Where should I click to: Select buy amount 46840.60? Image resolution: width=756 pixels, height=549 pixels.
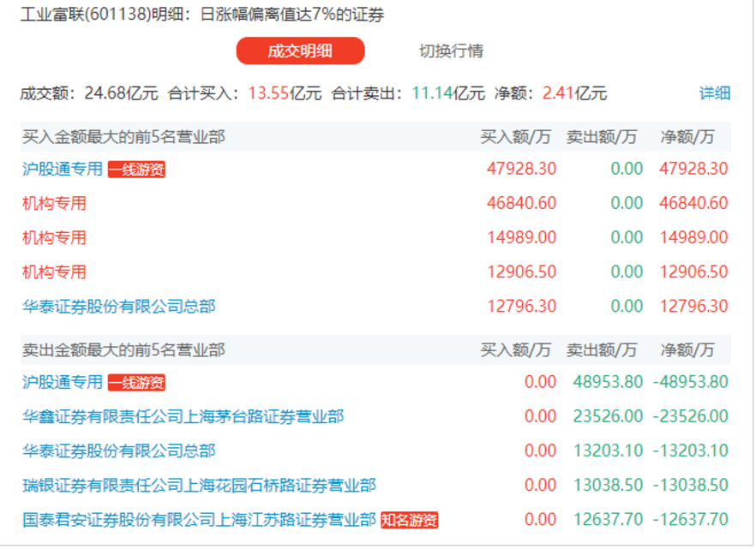pyautogui.click(x=521, y=203)
